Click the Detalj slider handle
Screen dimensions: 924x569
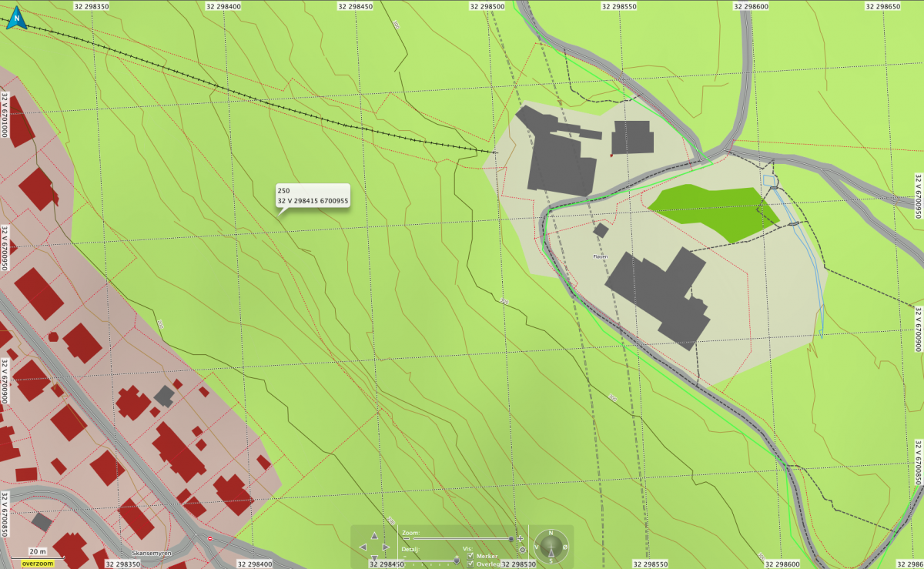coord(457,561)
